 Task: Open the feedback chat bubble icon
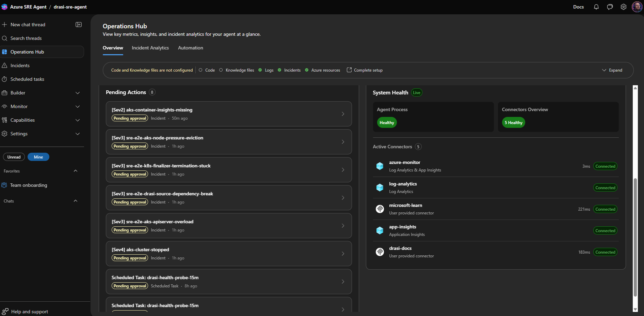pyautogui.click(x=610, y=7)
